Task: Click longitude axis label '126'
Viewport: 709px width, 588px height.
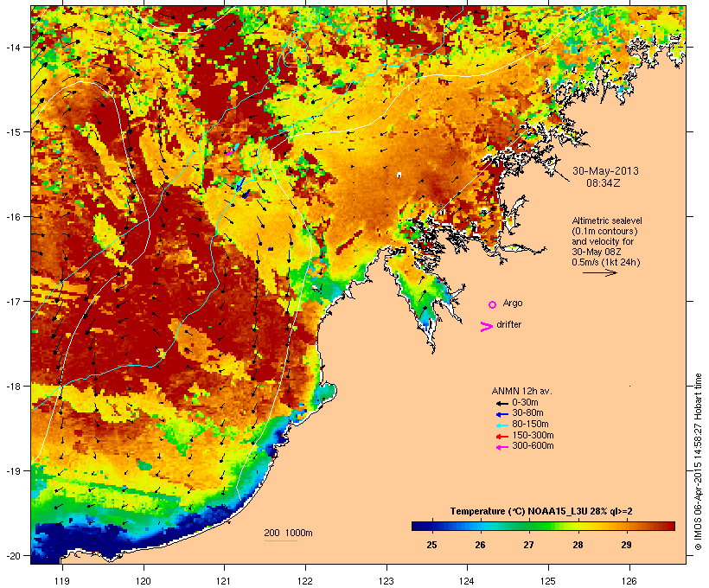Action: point(629,581)
